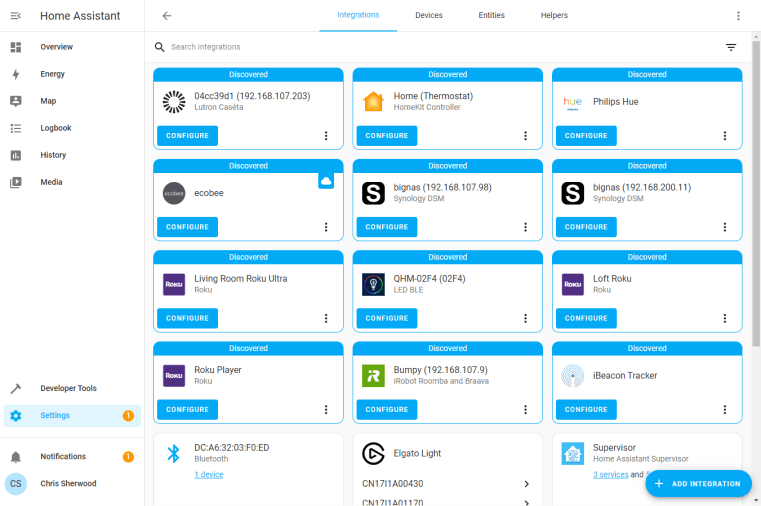Open Overview in the sidebar

point(72,47)
